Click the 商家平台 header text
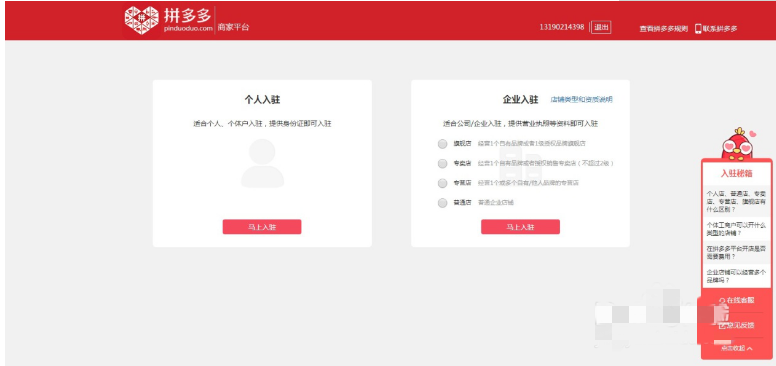The image size is (776, 366). click(234, 27)
